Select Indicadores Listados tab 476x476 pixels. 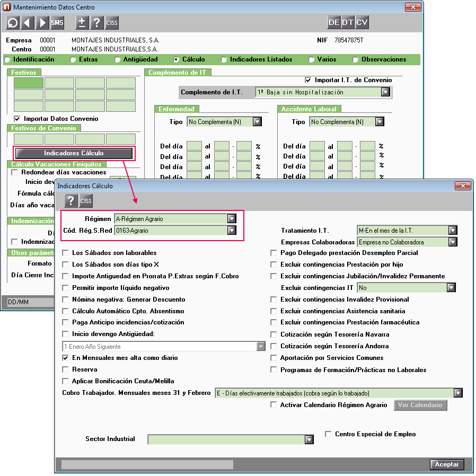coord(257,59)
